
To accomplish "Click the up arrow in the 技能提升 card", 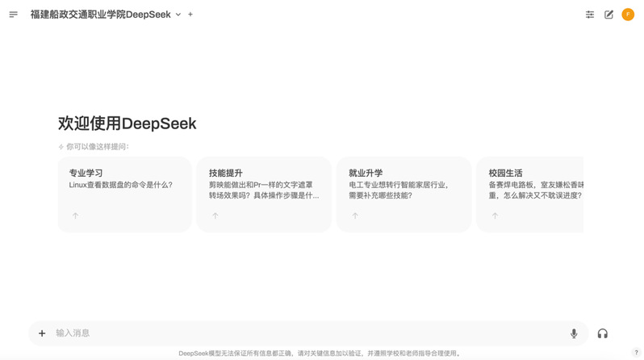I will click(215, 216).
